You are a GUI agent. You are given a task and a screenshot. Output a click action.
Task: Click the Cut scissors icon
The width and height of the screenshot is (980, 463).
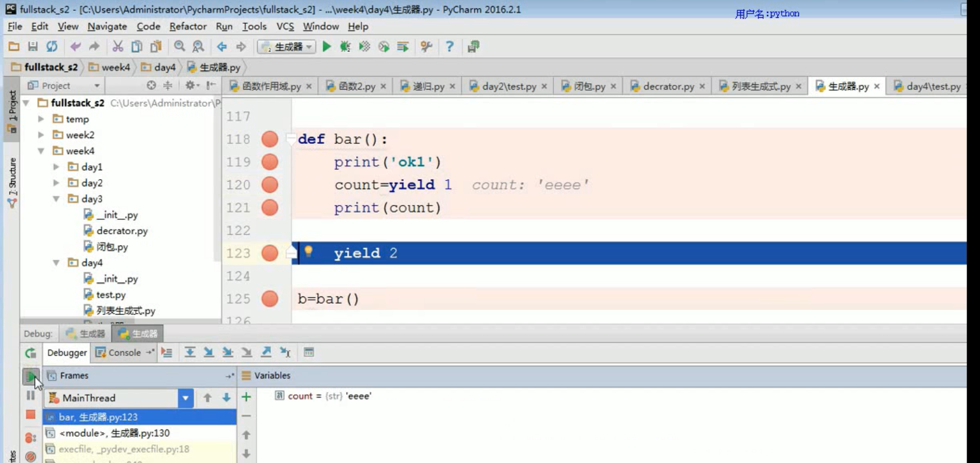pos(118,47)
